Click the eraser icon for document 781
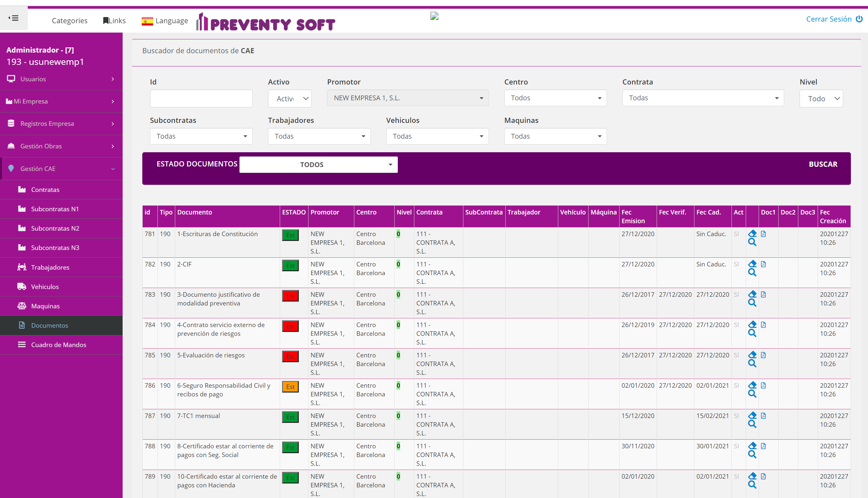This screenshot has height=498, width=868. (x=752, y=234)
